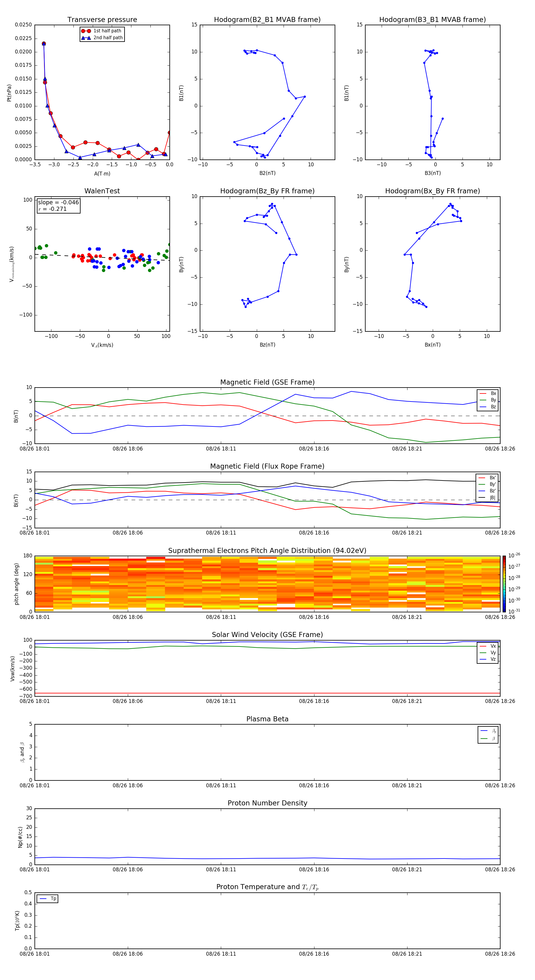
Task: Click 'Solar Wind Velocity (GSE Frame)' title
Action: click(x=267, y=635)
